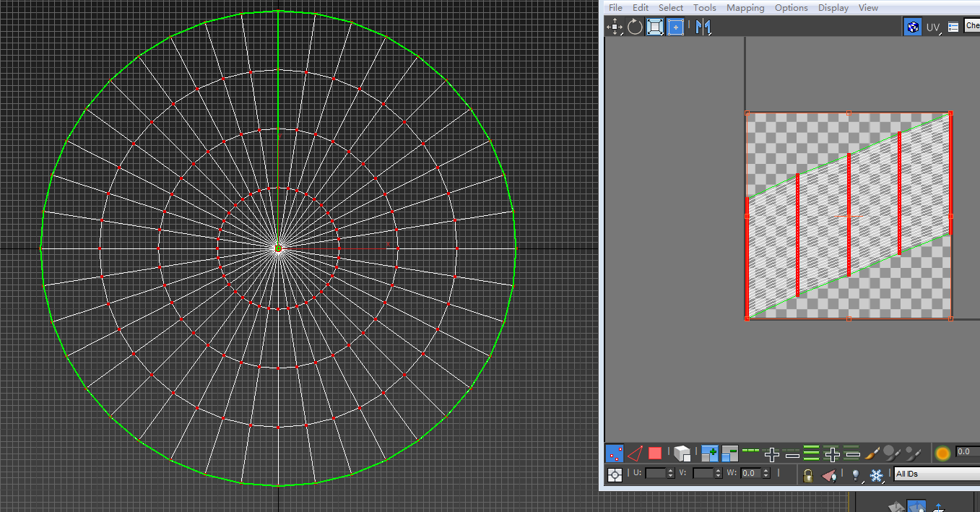Grow the UV selection
This screenshot has width=980, height=512.
coord(710,454)
